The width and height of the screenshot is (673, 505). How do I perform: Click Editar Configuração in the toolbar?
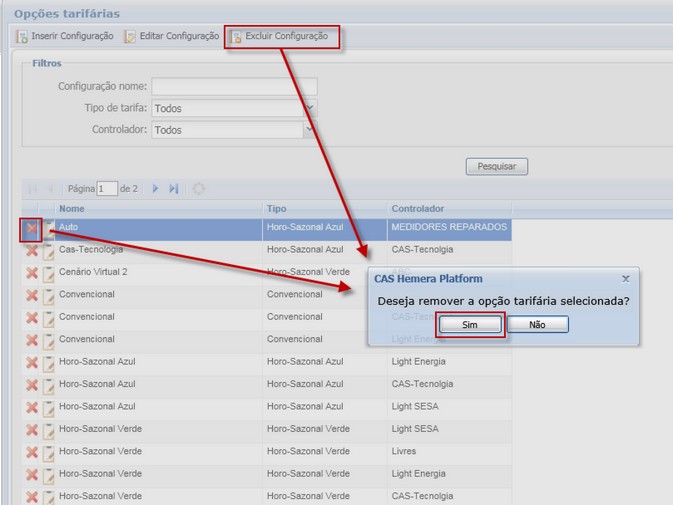(x=171, y=36)
